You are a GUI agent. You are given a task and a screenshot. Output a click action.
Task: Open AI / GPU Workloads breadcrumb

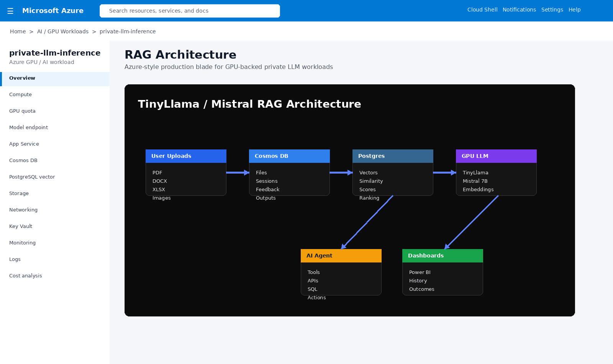(x=63, y=31)
